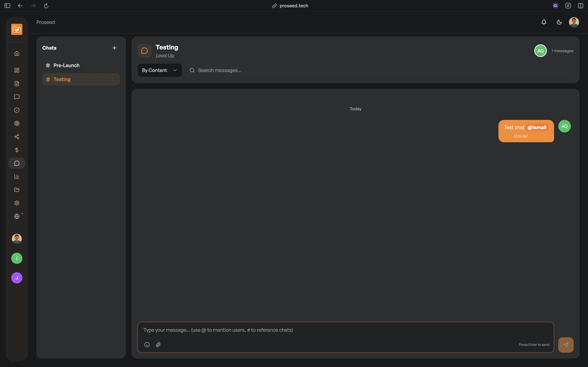Switch to the Pre-Launch channel

click(66, 65)
